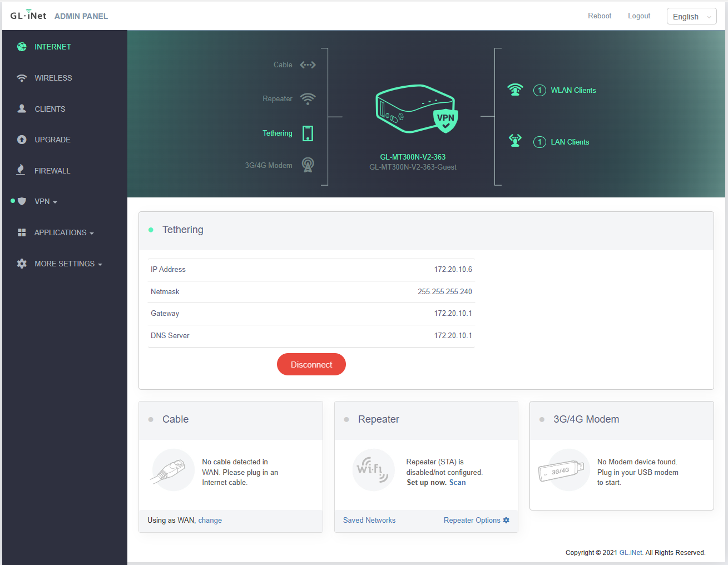Image resolution: width=728 pixels, height=565 pixels.
Task: Expand the Applications menu in sidebar
Action: (64, 232)
